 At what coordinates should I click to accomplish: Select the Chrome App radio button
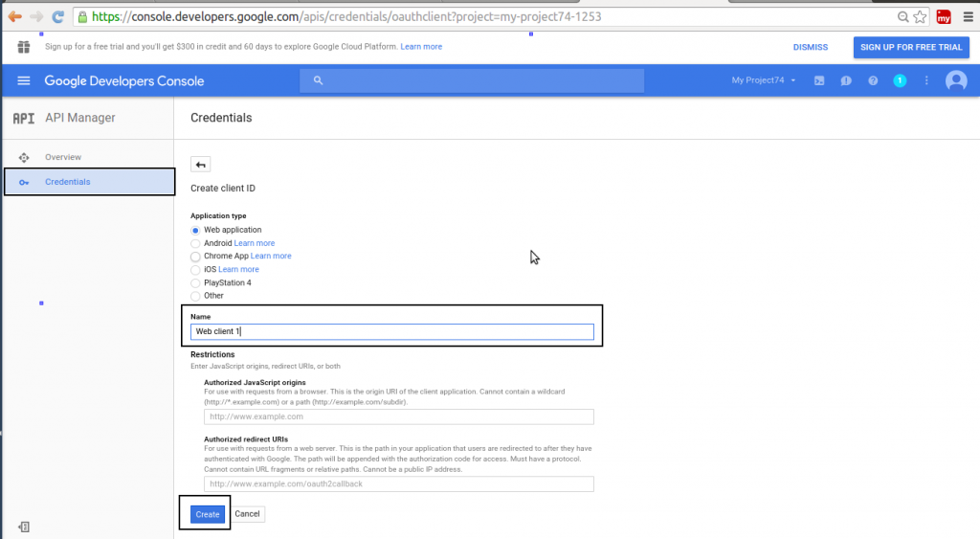click(x=195, y=257)
